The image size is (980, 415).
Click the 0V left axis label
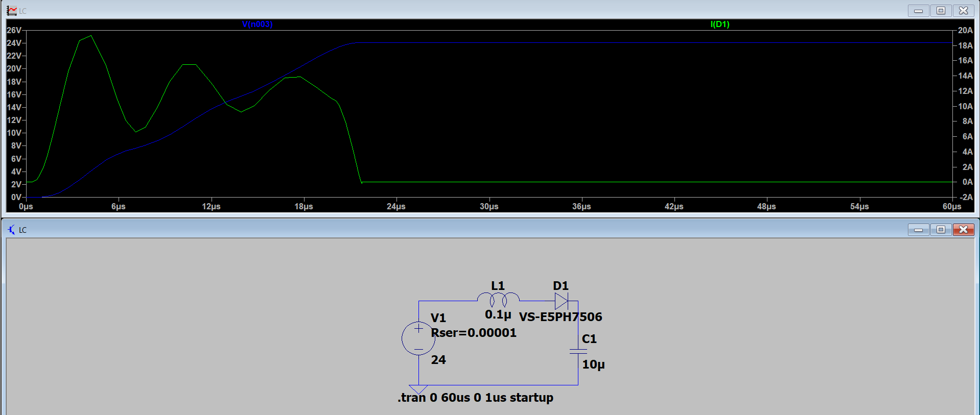coord(16,197)
